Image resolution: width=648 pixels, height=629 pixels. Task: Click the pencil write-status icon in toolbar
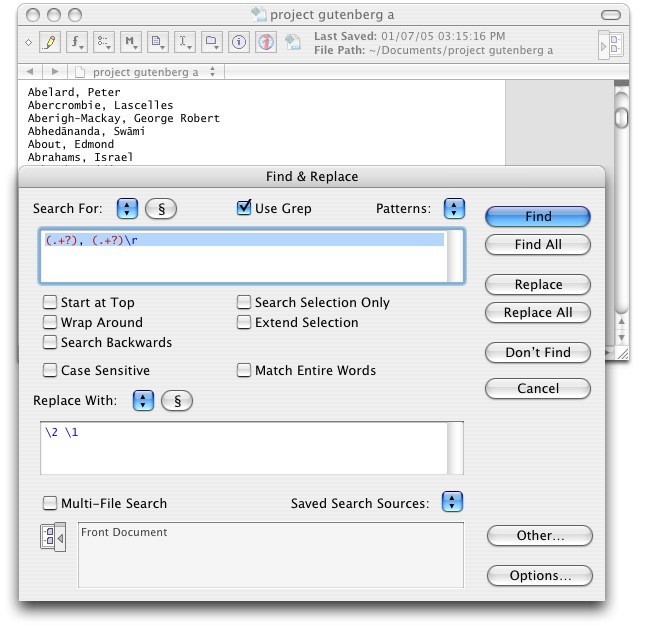50,42
